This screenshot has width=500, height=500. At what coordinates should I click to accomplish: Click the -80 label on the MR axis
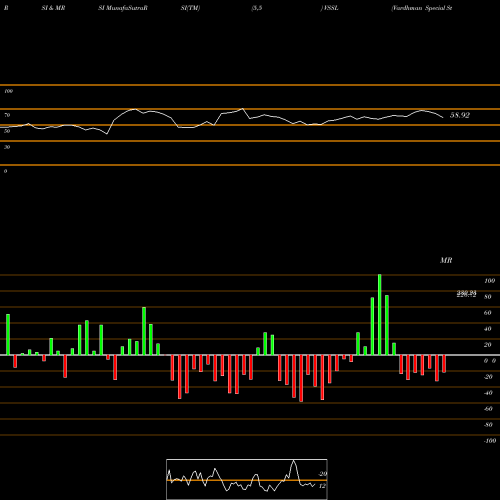(488, 425)
